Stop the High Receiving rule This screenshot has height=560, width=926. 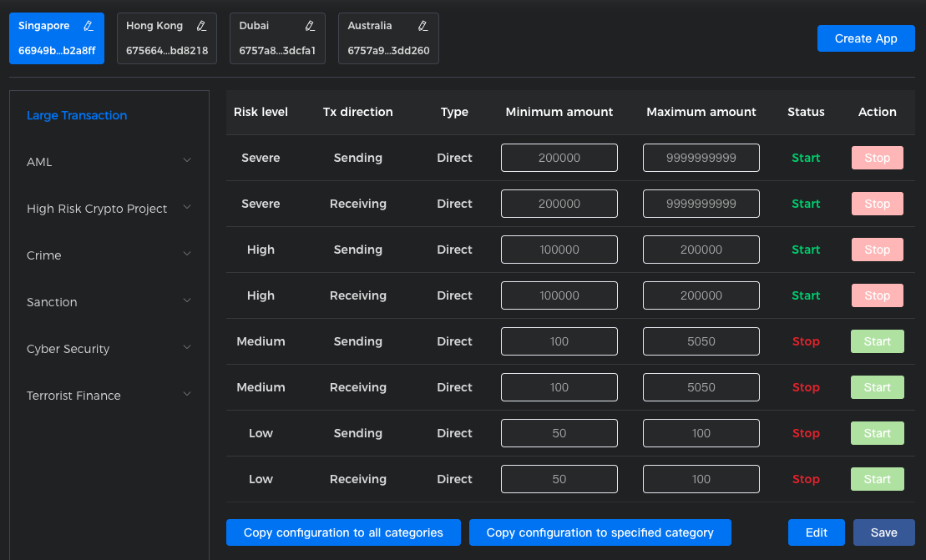pos(877,295)
